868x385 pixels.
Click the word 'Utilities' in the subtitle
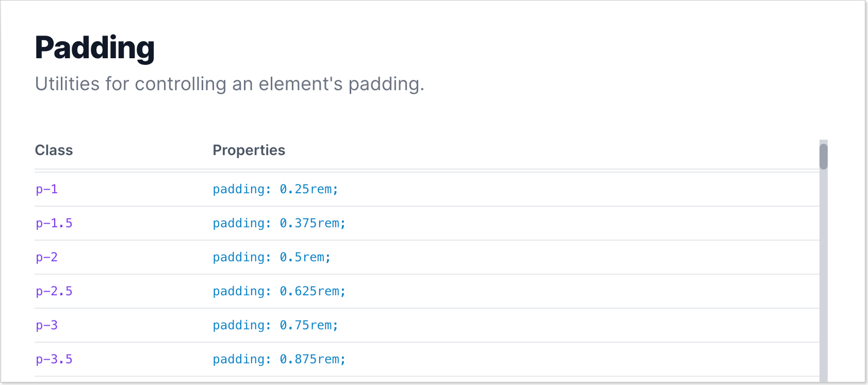pyautogui.click(x=67, y=83)
